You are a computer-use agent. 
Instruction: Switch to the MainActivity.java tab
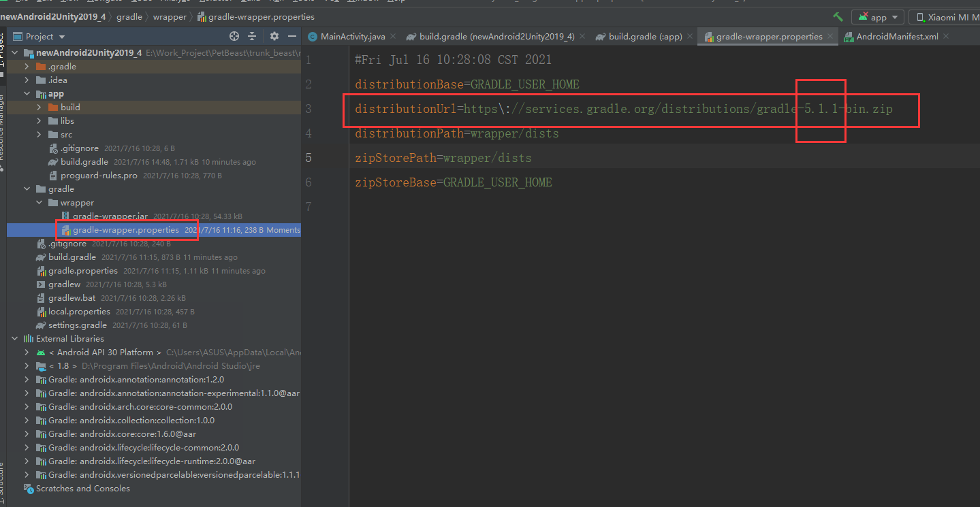[351, 36]
